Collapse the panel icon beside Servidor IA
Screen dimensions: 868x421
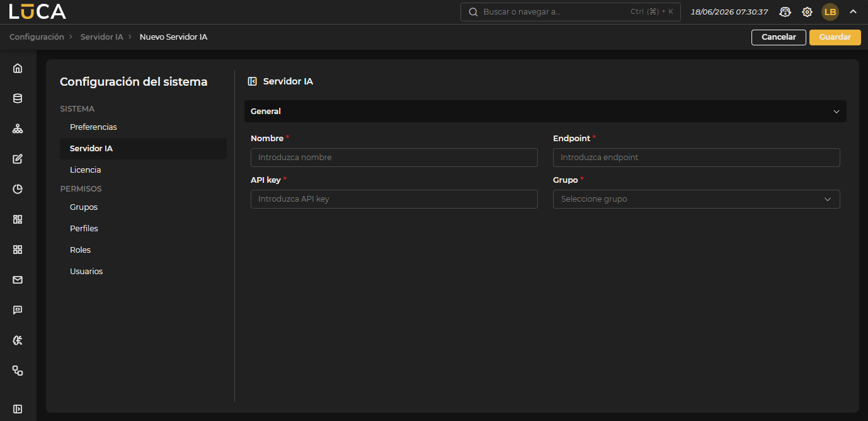253,81
